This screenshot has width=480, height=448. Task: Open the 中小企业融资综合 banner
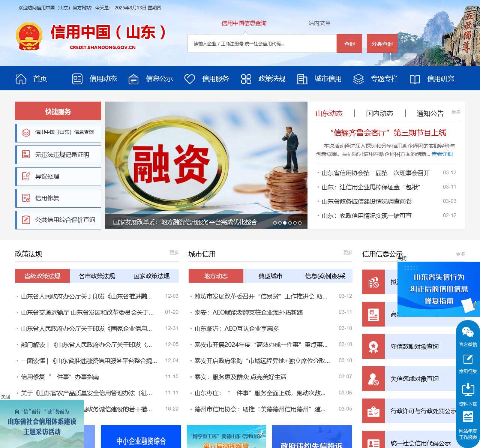click(x=141, y=437)
